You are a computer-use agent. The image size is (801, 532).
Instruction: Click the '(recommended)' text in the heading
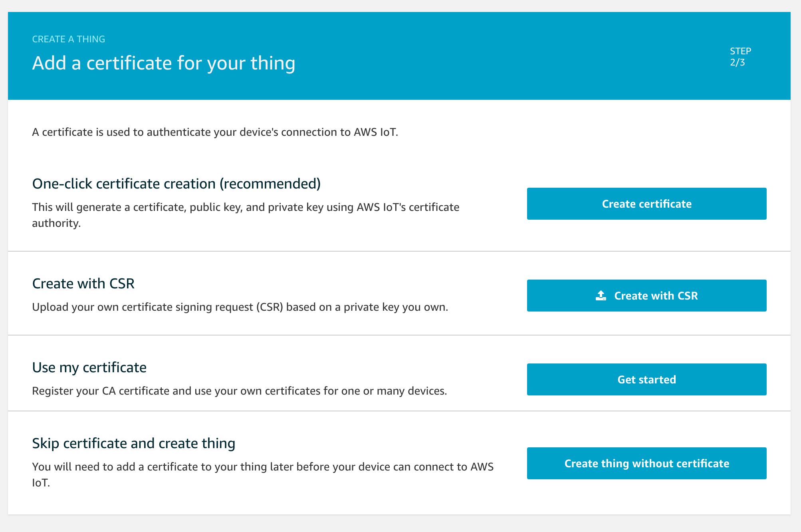pyautogui.click(x=270, y=184)
